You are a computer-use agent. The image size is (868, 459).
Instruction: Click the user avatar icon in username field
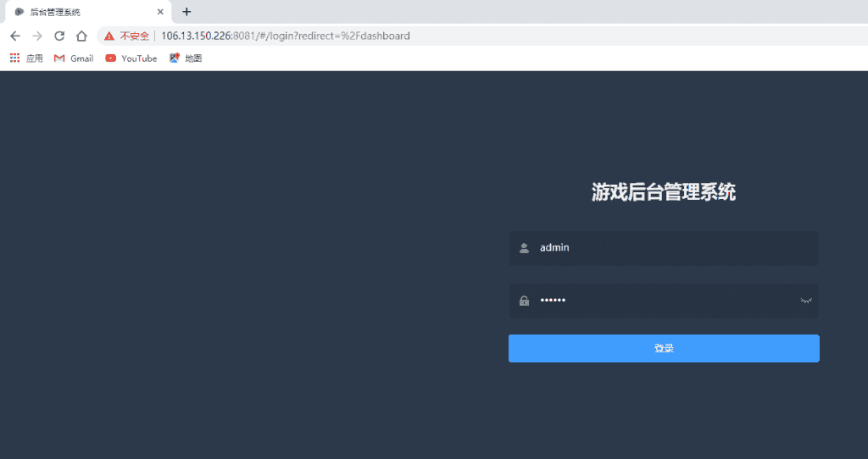click(524, 248)
